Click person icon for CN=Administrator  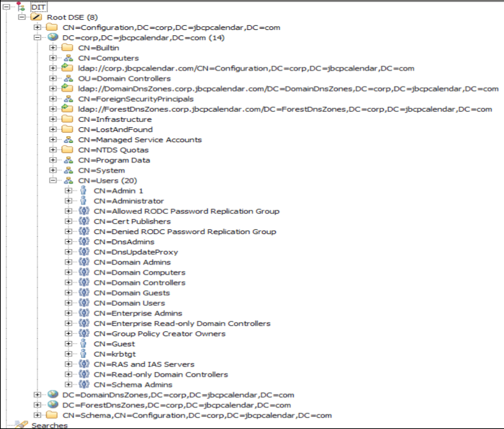pyautogui.click(x=83, y=201)
